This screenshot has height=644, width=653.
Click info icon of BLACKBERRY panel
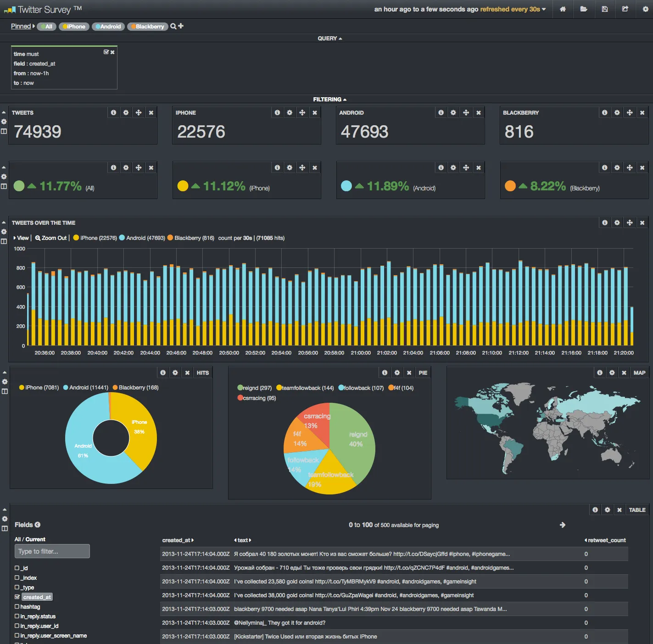point(604,112)
